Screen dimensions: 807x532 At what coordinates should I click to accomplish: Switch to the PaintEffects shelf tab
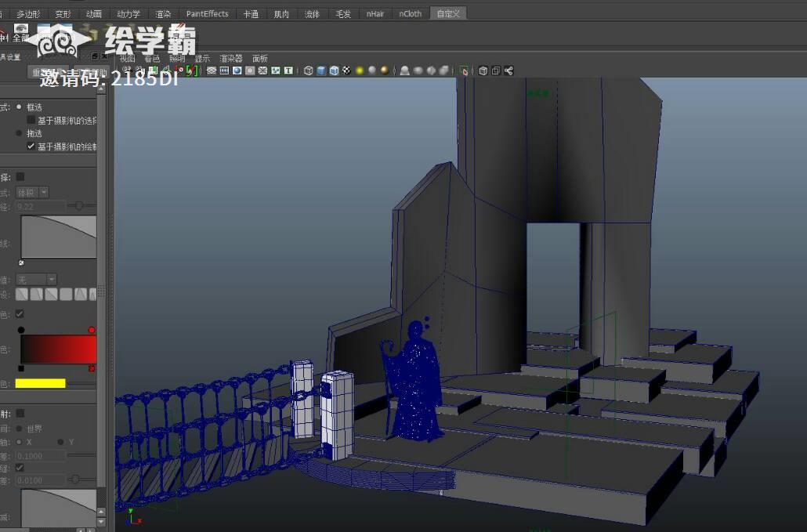[207, 14]
